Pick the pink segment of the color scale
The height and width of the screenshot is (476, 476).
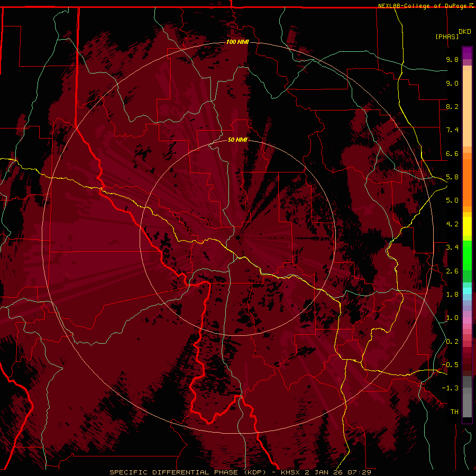[x=467, y=321]
